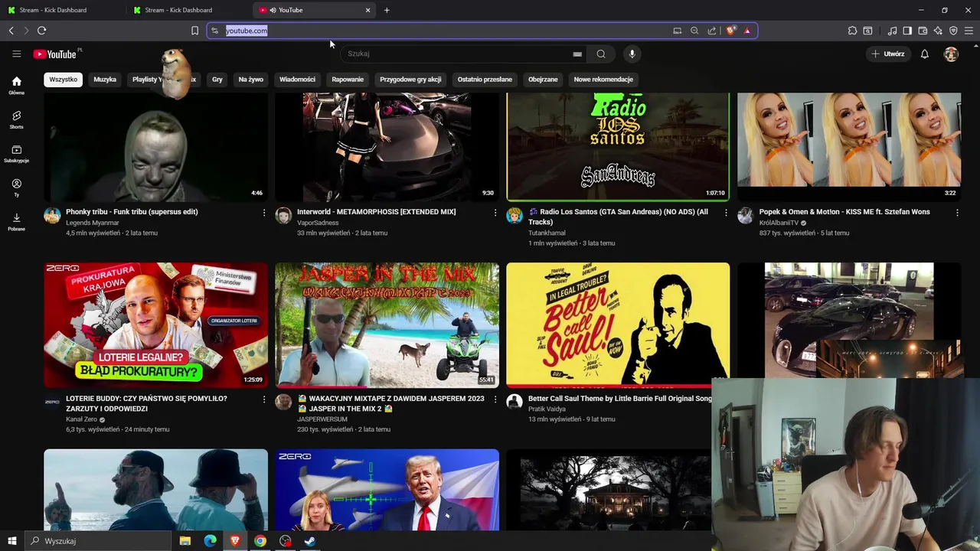Close the YouTube browser tab

367,10
